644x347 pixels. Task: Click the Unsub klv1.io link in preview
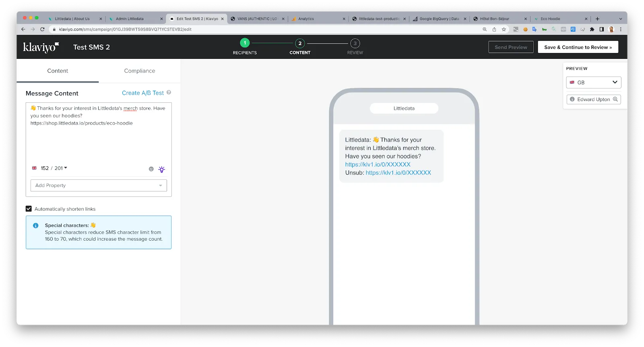click(x=398, y=172)
